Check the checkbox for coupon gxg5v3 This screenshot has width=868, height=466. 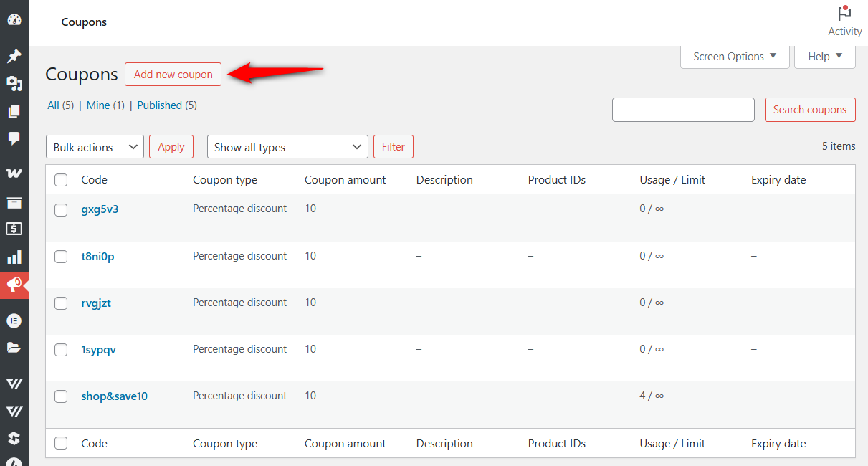coord(61,209)
